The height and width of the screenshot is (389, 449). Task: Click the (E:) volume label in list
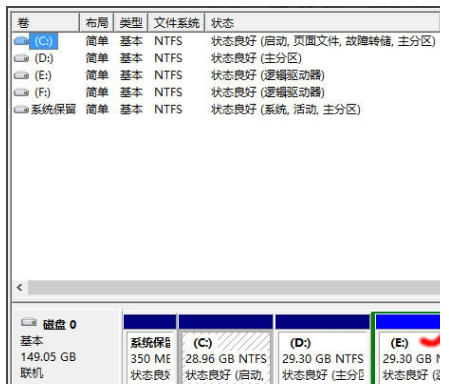pyautogui.click(x=43, y=75)
